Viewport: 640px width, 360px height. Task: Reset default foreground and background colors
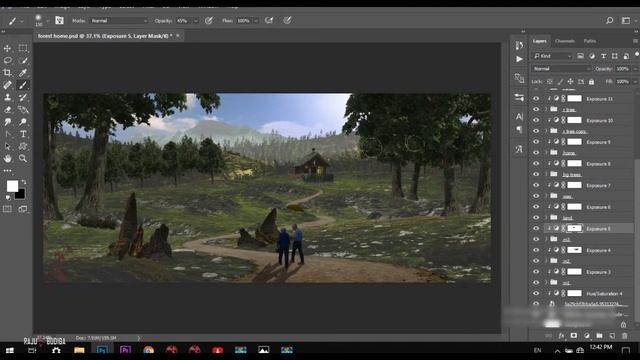[8, 198]
